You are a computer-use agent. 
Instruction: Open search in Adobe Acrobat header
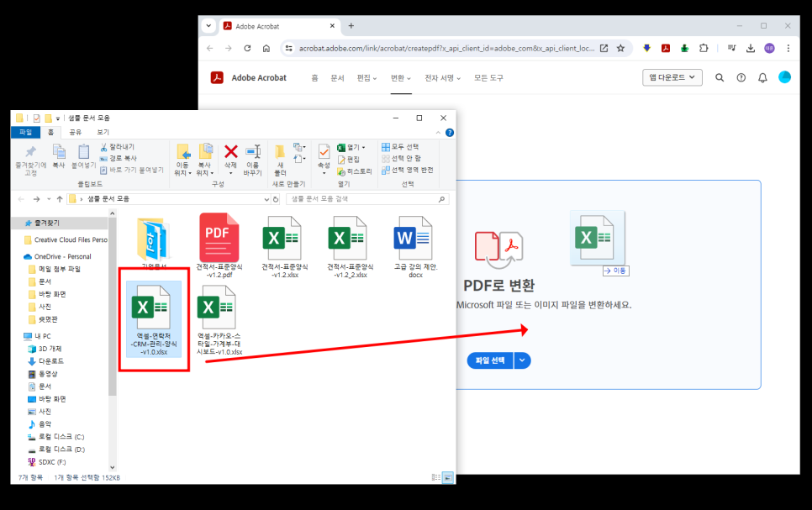(720, 77)
